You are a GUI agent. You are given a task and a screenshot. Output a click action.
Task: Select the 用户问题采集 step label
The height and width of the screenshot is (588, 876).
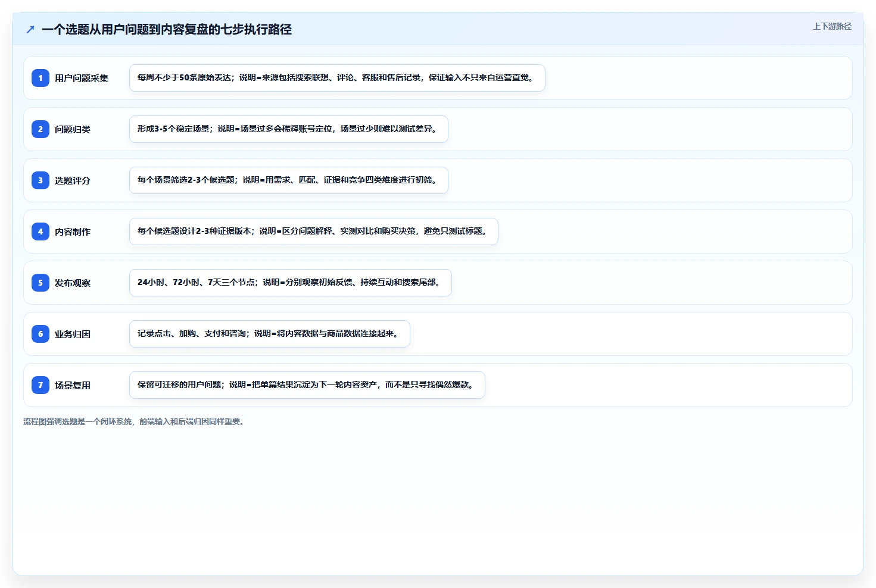click(x=82, y=78)
